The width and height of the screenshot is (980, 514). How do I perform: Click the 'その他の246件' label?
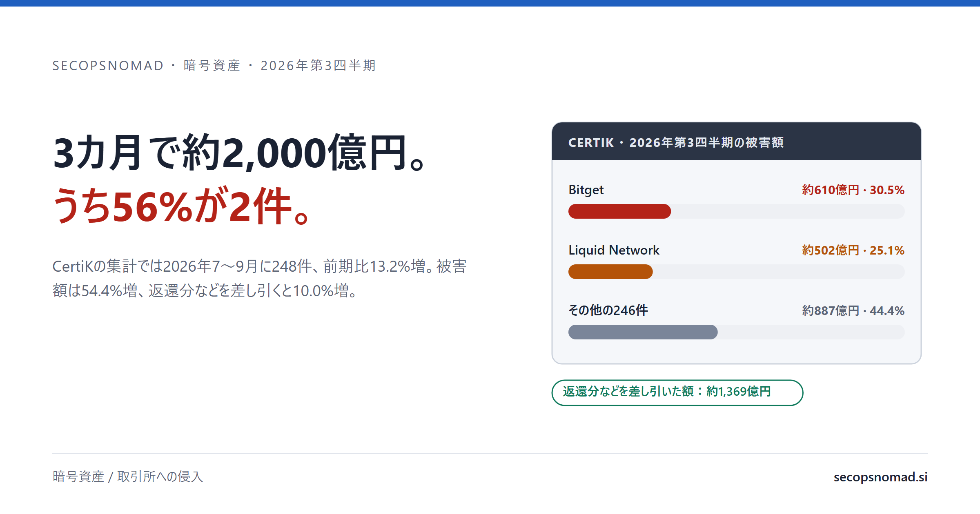pos(608,310)
